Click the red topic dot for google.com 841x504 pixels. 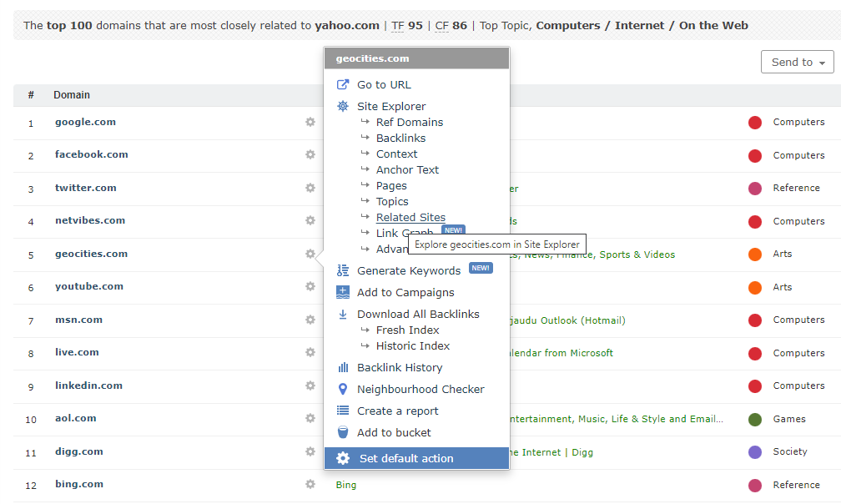[754, 123]
